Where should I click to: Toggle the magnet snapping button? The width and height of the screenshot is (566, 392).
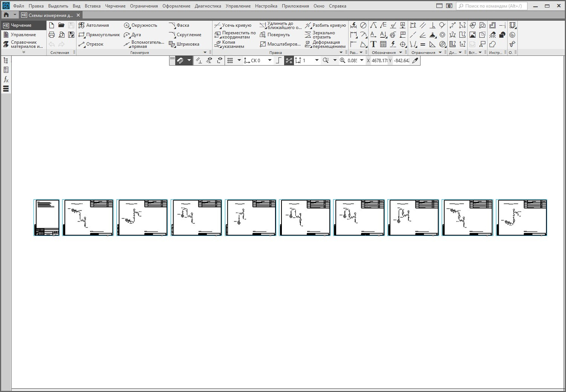pos(180,60)
